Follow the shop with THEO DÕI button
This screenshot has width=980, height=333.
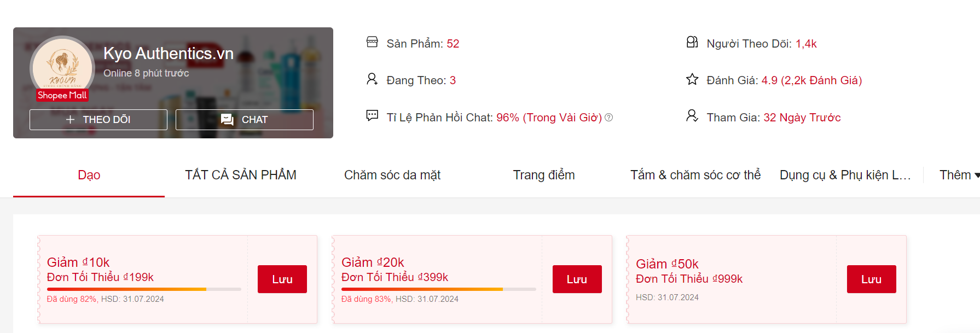point(98,120)
